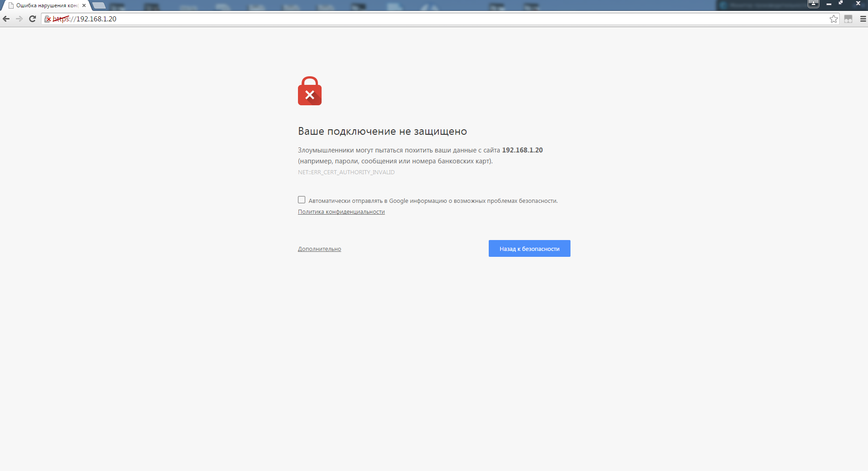868x471 pixels.
Task: Click the Назад к безопасности button
Action: [x=529, y=249]
